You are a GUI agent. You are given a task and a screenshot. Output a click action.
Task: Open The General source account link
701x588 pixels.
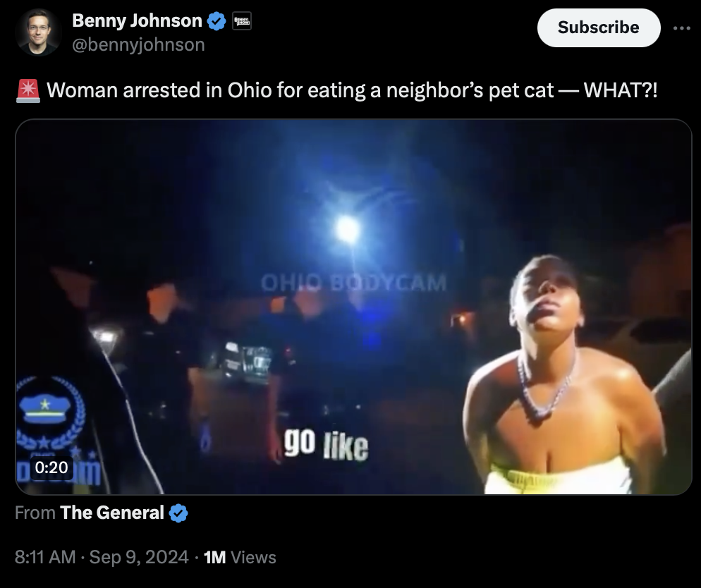[x=111, y=513]
